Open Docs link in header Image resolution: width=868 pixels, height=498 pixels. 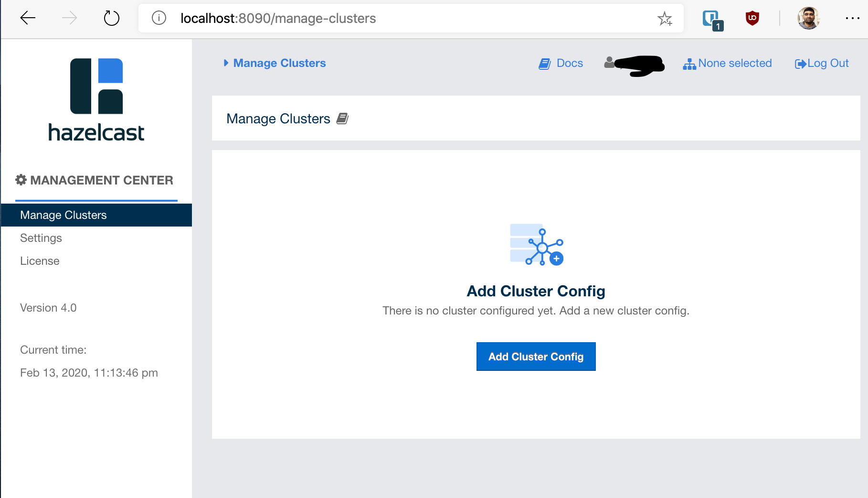[x=570, y=63]
